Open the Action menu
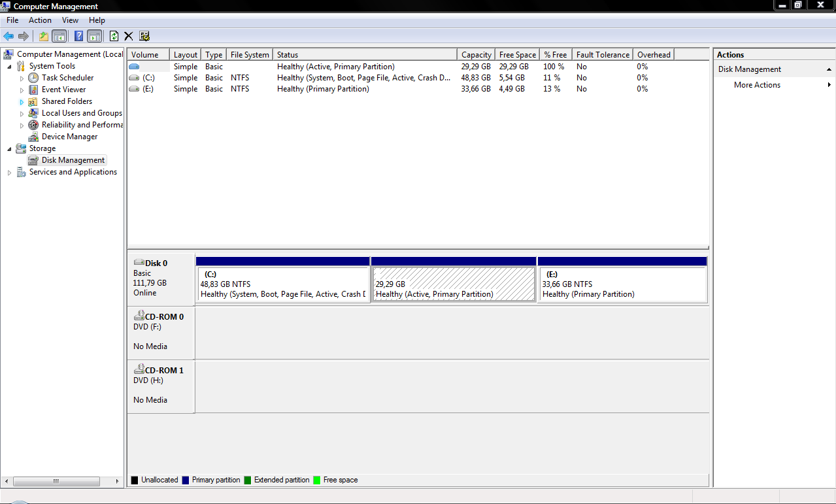The width and height of the screenshot is (836, 504). (x=40, y=20)
